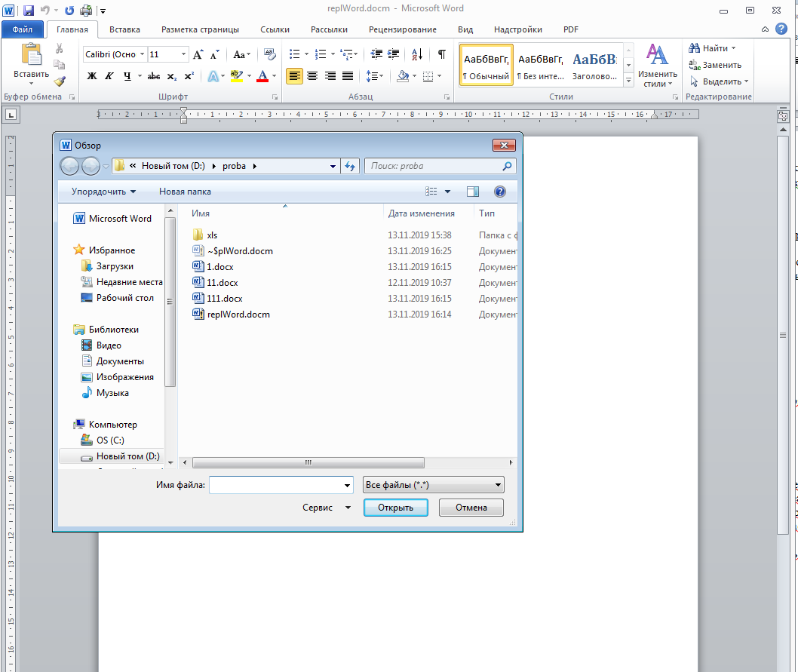Toggle Align Left paragraph button
Screen dimensions: 798x672
coord(294,76)
